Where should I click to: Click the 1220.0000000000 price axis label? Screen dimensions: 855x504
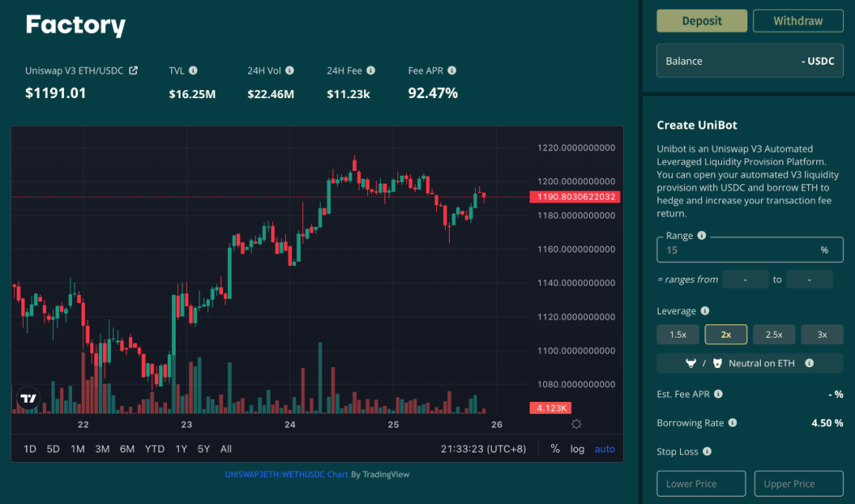click(576, 148)
